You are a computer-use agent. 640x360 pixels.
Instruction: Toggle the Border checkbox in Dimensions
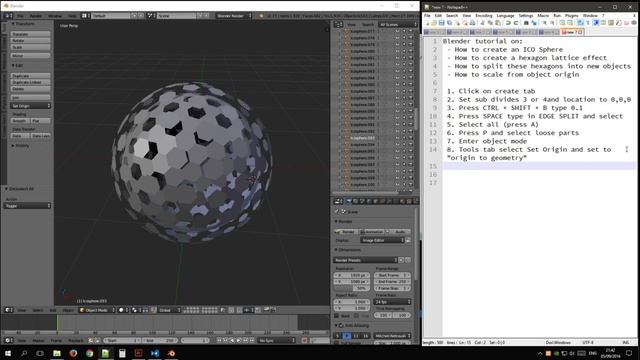(337, 316)
